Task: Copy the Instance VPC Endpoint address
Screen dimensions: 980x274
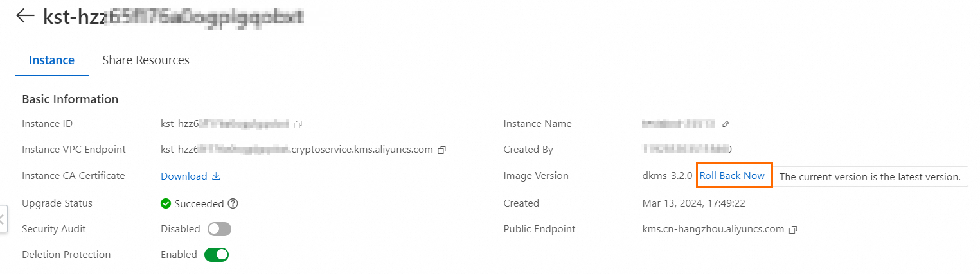Action: 441,150
